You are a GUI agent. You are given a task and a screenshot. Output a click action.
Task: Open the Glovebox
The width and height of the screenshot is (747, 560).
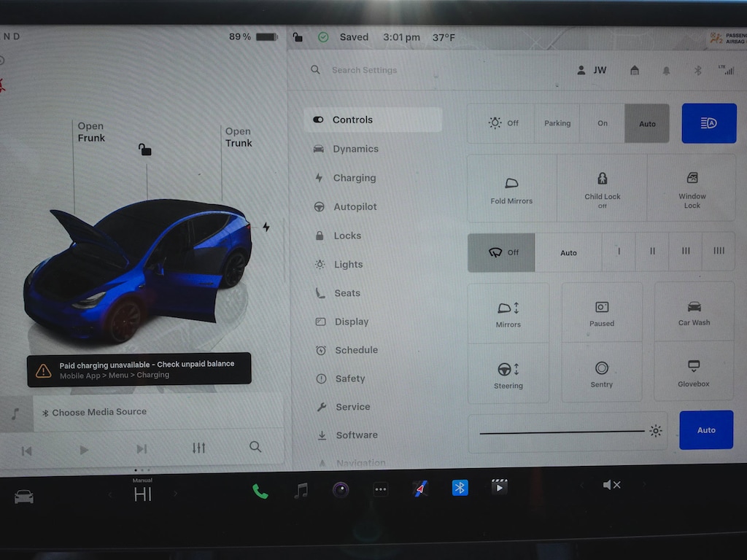pos(693,372)
